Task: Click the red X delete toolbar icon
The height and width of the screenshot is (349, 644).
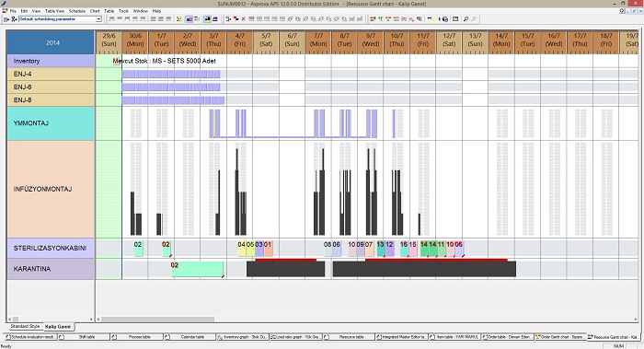Action: 243,19
